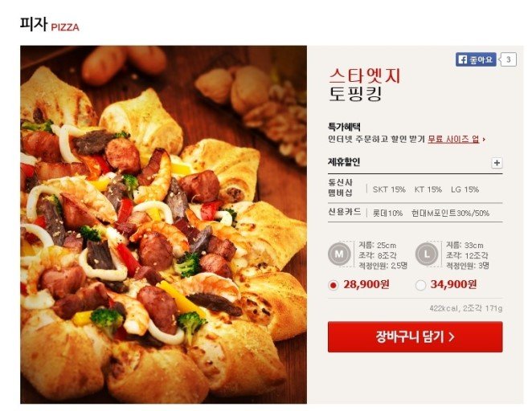The height and width of the screenshot is (411, 532).
Task: Click the M size circle icon
Action: pos(339,254)
